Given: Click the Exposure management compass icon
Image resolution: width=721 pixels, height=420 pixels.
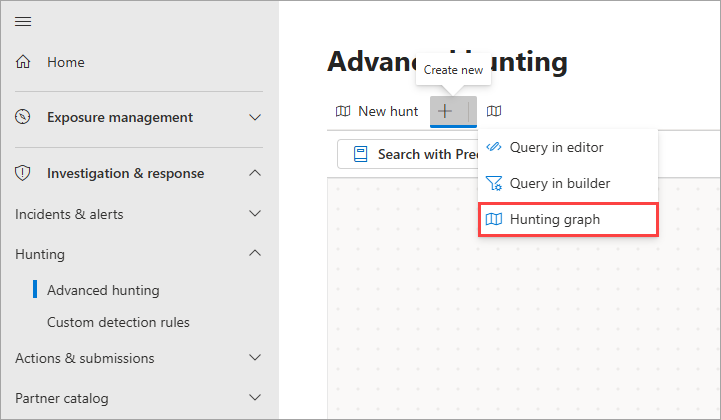Looking at the screenshot, I should click(23, 117).
